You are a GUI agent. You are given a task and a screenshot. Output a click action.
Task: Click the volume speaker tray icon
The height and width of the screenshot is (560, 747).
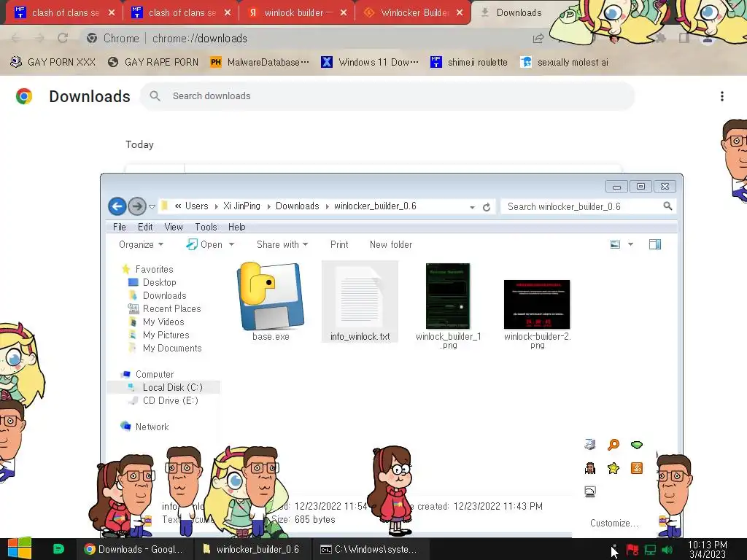[x=667, y=550]
